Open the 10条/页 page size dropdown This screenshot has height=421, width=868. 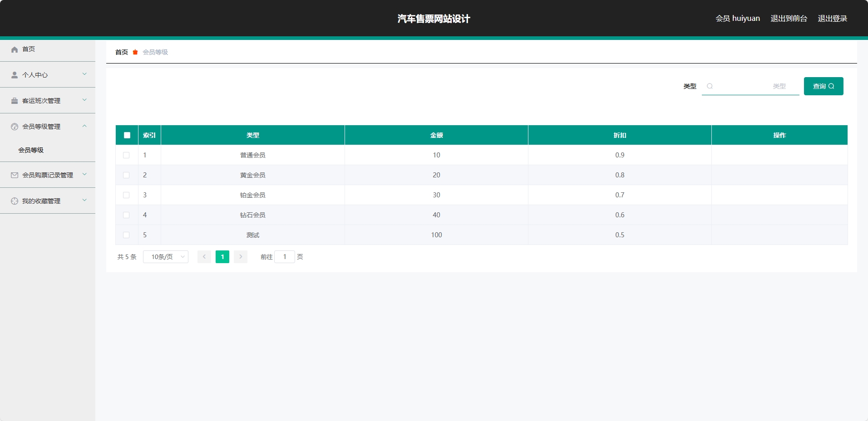tap(165, 257)
